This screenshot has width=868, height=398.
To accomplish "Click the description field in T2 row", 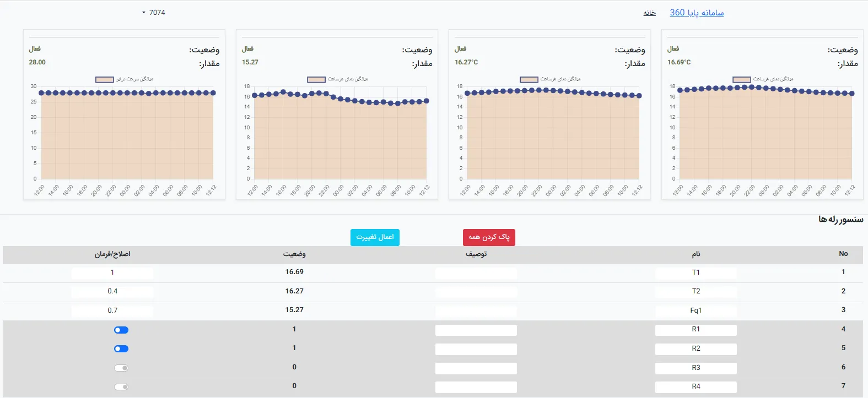I will (x=476, y=292).
